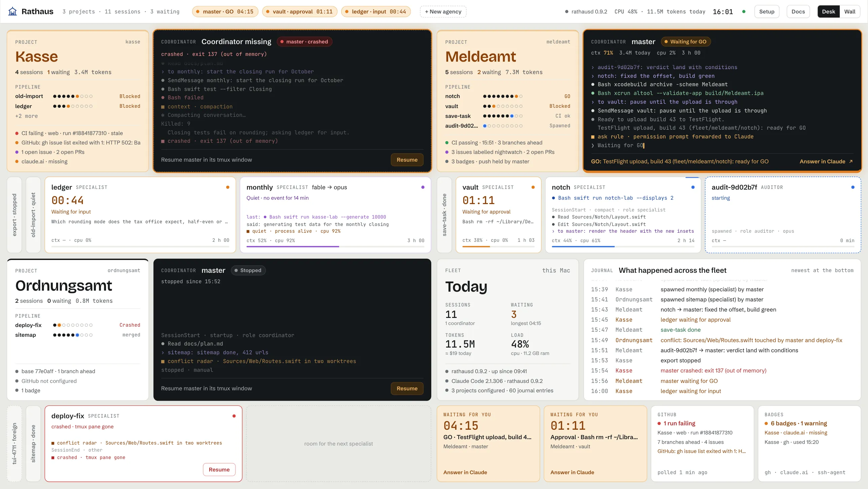Click the Waiting for GO status badge
The width and height of the screenshot is (868, 489).
[686, 41]
